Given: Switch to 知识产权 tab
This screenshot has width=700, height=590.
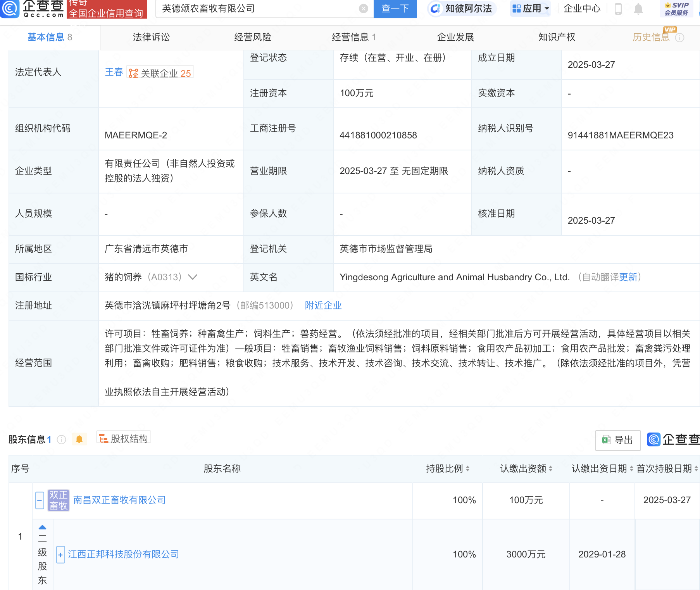Looking at the screenshot, I should (x=557, y=37).
